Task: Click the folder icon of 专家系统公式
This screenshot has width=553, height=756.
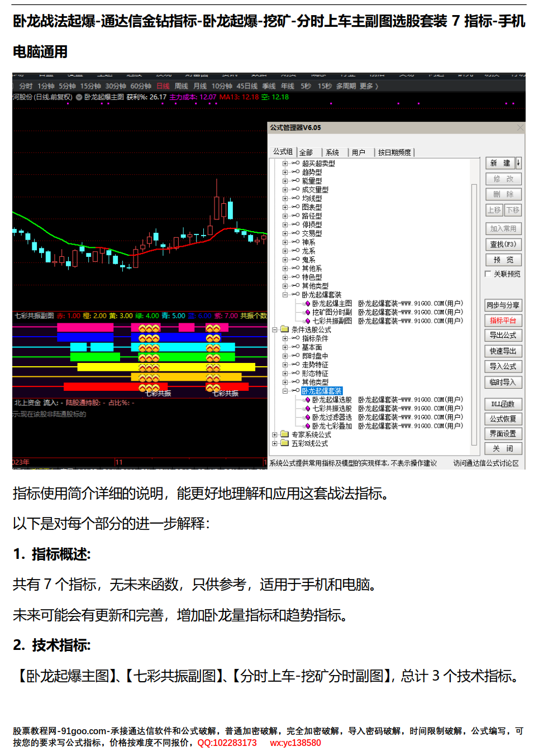Action: click(x=284, y=434)
